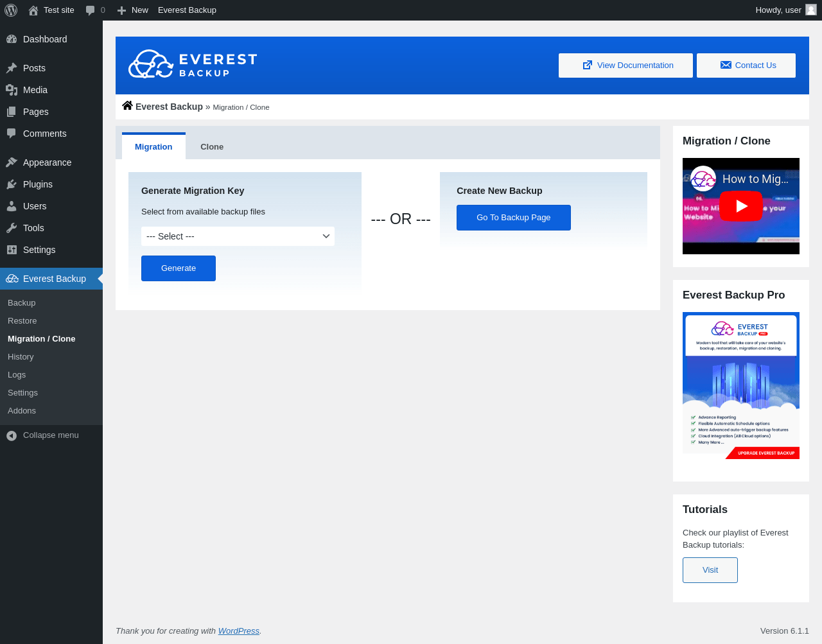Click Everest Backup breadcrumb link
The image size is (822, 644).
[169, 107]
